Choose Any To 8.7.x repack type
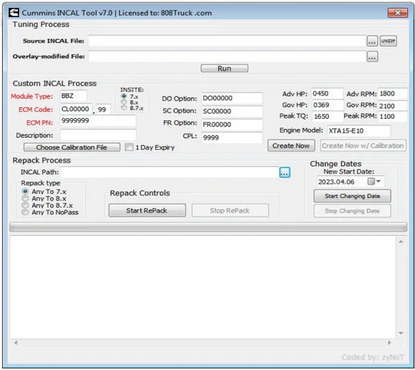The width and height of the screenshot is (415, 370). pyautogui.click(x=25, y=205)
